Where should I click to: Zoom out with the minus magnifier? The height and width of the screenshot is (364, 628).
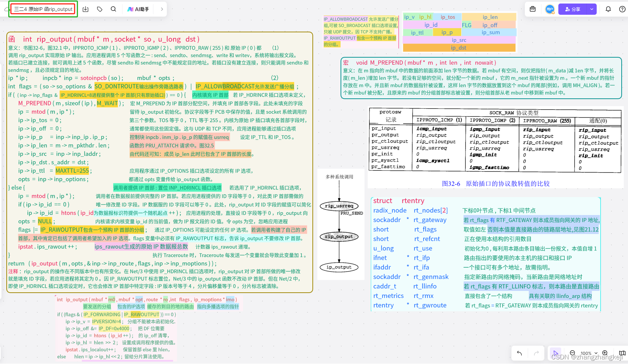coord(572,353)
